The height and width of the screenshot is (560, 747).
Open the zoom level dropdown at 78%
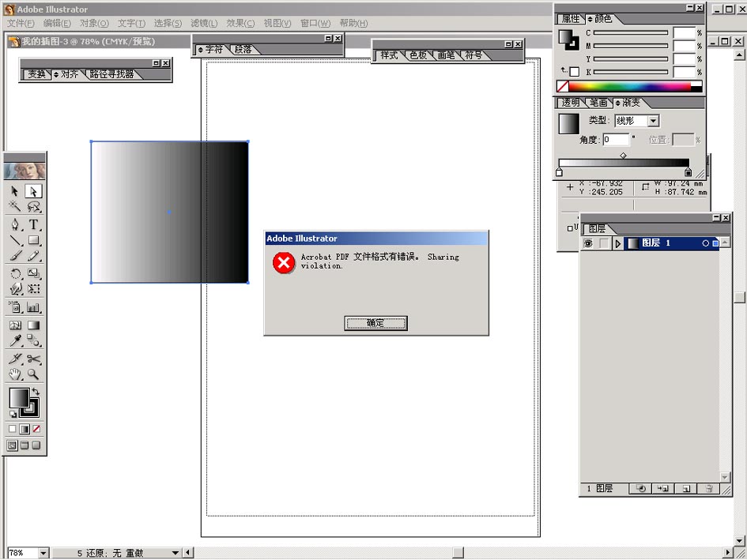pos(43,553)
